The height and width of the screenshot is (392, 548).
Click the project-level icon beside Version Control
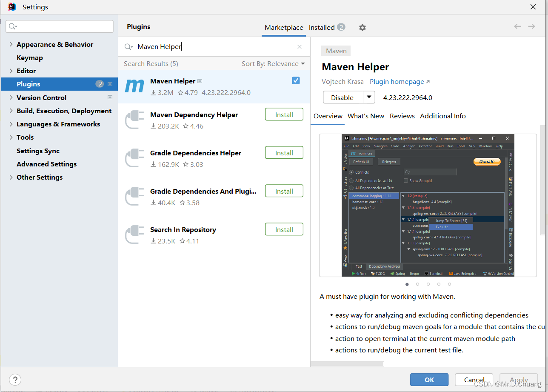click(x=110, y=97)
